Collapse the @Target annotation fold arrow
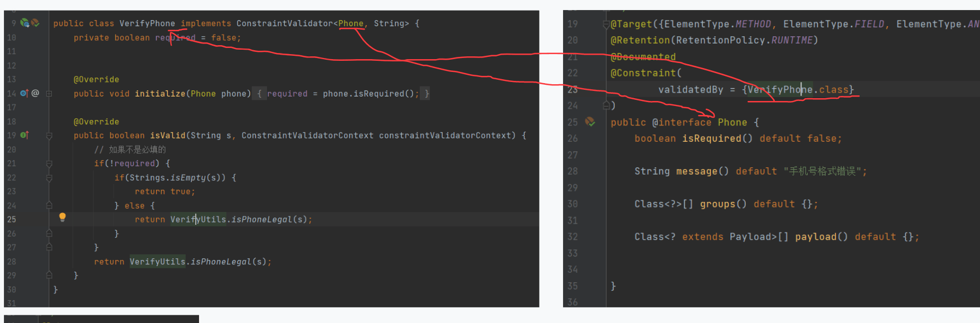Image resolution: width=980 pixels, height=323 pixels. point(606,25)
